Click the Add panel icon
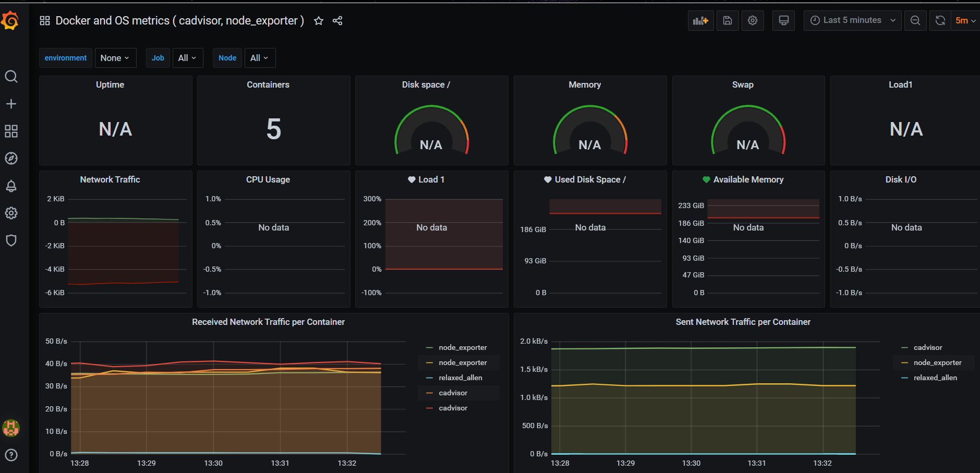The height and width of the screenshot is (473, 980). point(700,20)
